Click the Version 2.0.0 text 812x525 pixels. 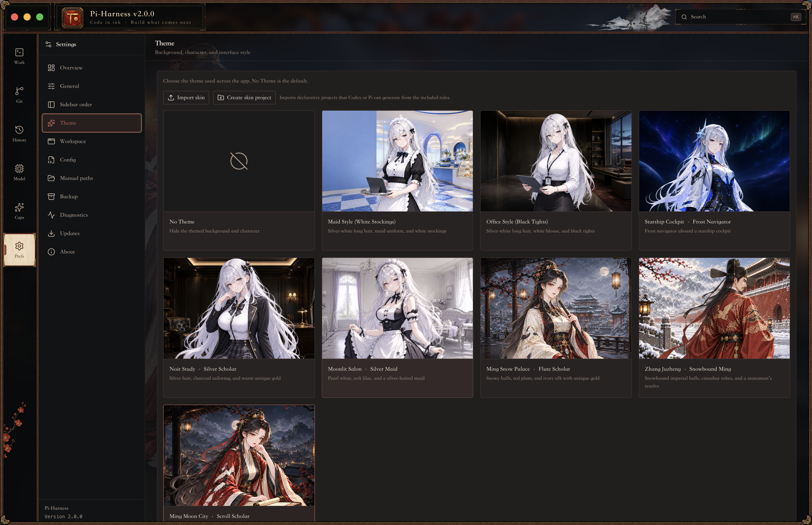(63, 517)
